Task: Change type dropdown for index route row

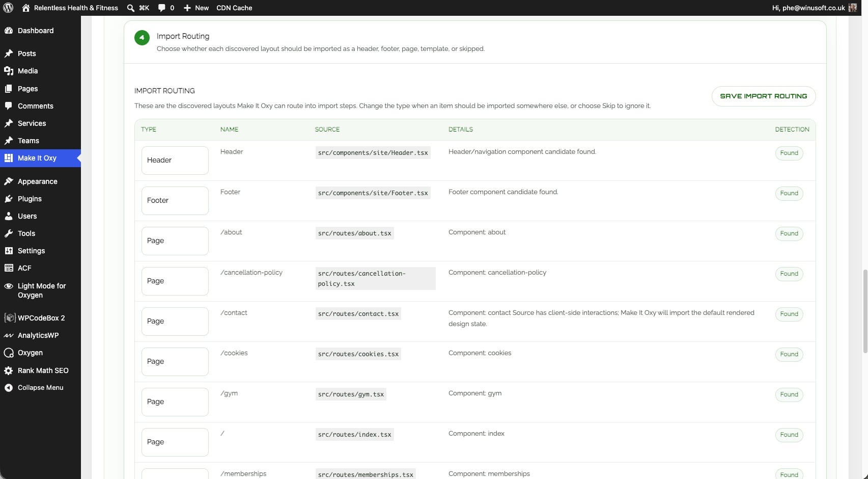Action: [175, 442]
